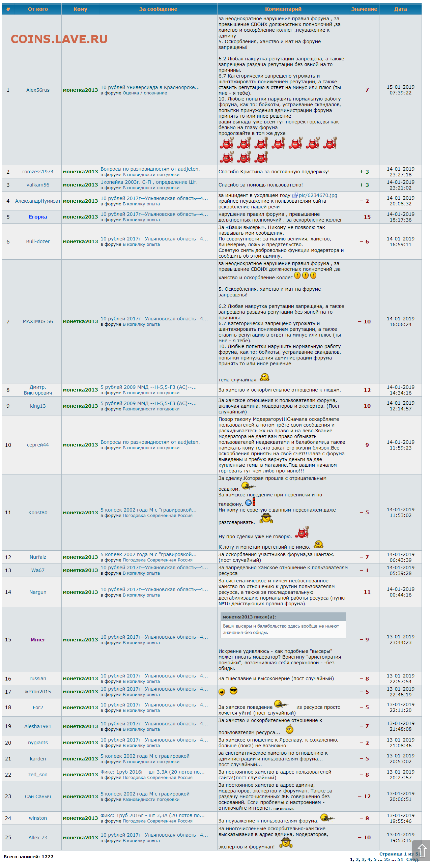Open romzess1974 user profile
This screenshot has width=430, height=868.
coord(38,172)
